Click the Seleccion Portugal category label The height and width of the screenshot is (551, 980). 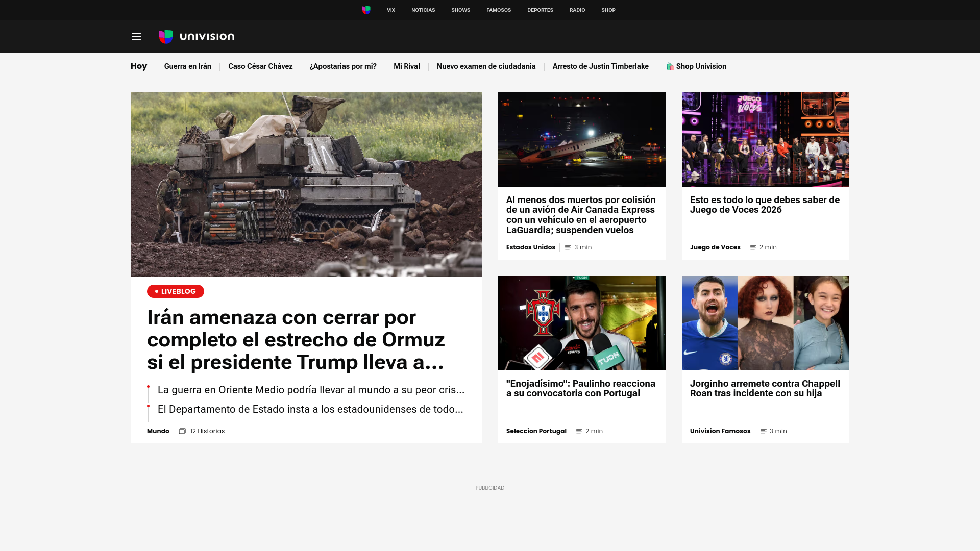536,431
